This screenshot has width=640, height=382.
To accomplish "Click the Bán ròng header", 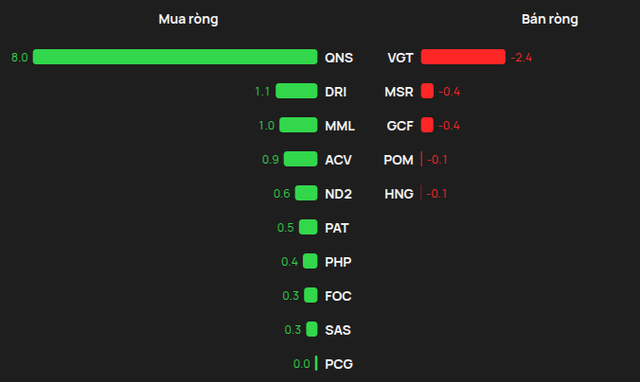I will (549, 19).
